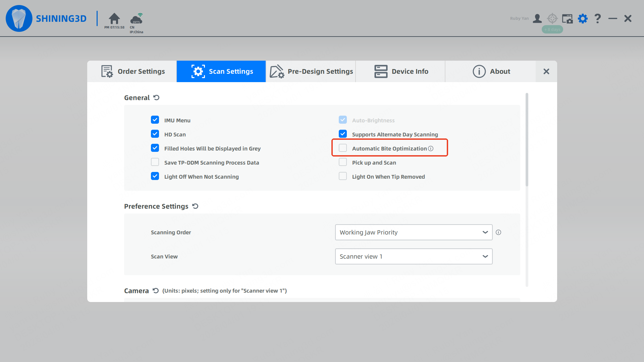Viewport: 644px width, 362px height.
Task: Close the settings dialog panel
Action: pyautogui.click(x=546, y=71)
